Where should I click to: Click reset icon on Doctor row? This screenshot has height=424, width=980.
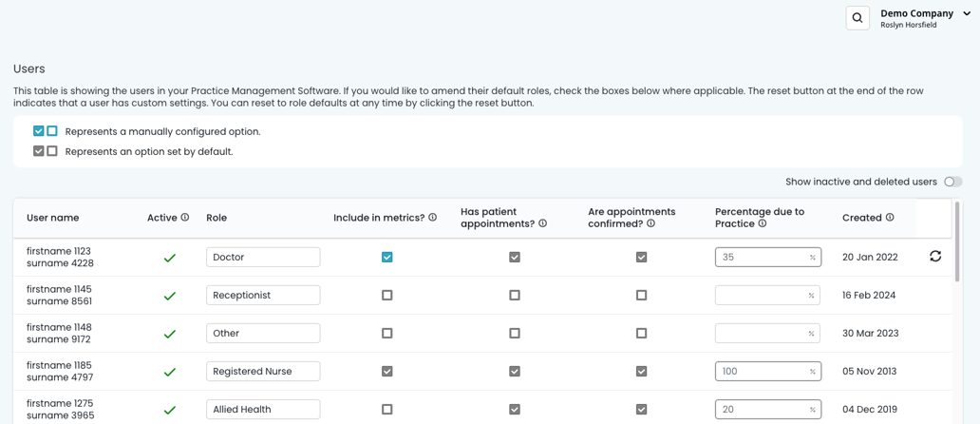[934, 257]
